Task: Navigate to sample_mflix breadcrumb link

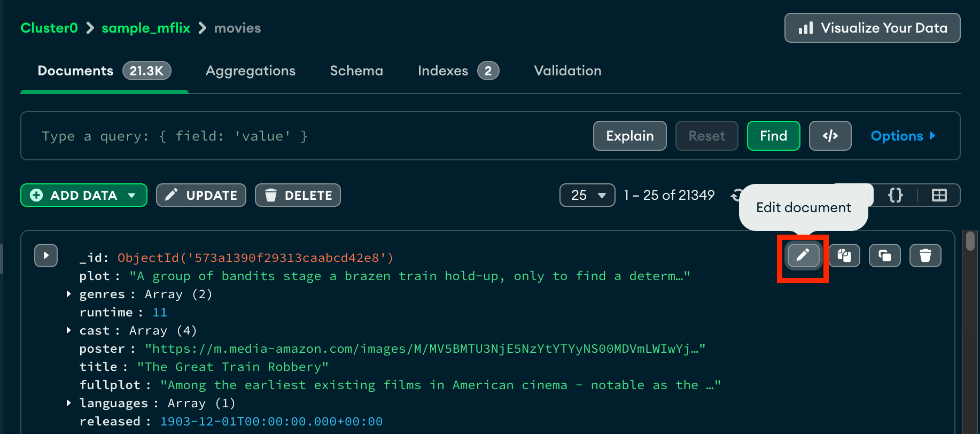Action: (146, 28)
